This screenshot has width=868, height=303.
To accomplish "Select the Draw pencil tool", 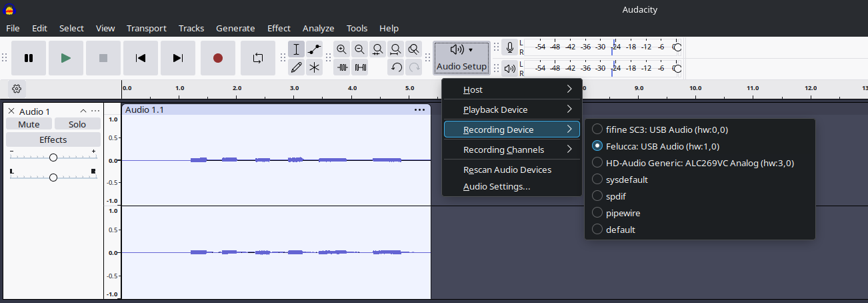I will point(297,67).
